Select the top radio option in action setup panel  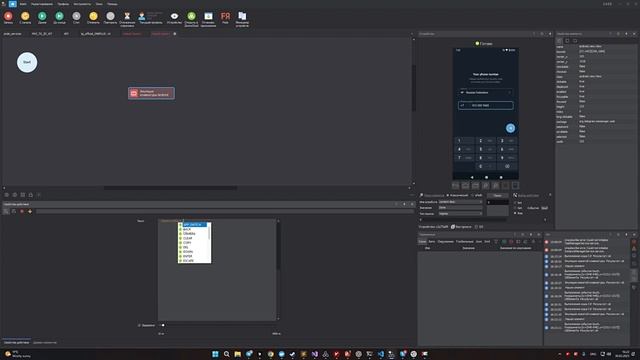click(x=515, y=202)
